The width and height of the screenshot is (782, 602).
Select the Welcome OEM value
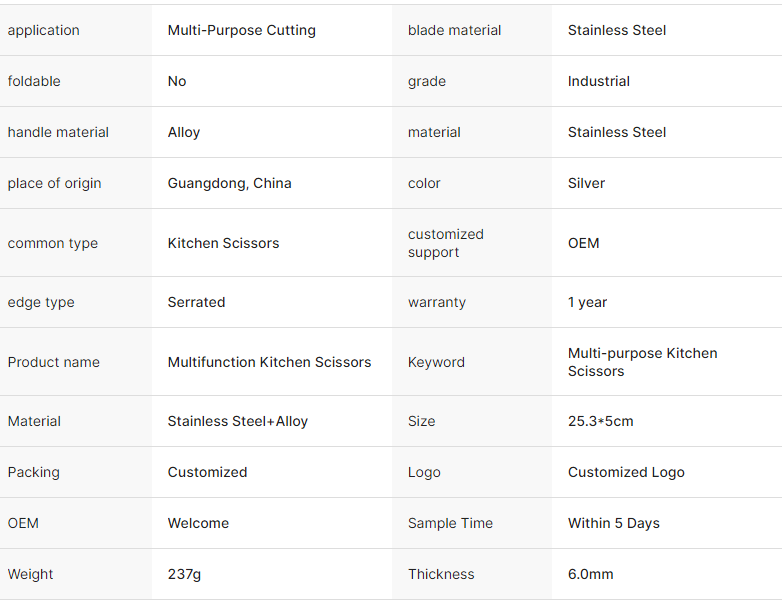point(198,523)
